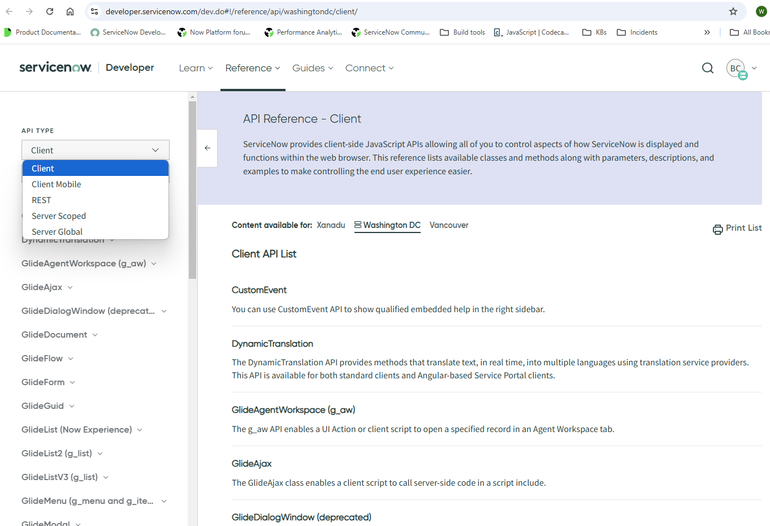This screenshot has height=526, width=770.
Task: Open ServiceNow Developers bookmark
Action: [128, 32]
